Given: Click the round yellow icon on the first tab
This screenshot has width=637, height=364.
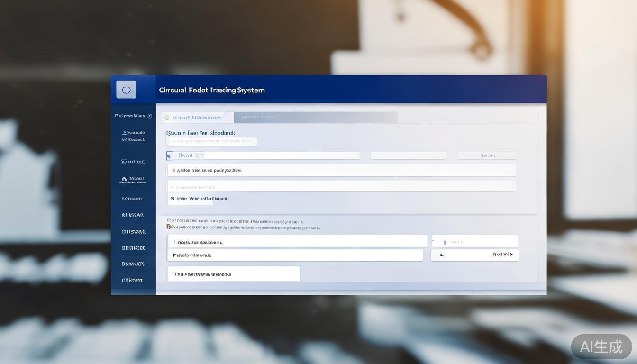Looking at the screenshot, I should tap(167, 118).
